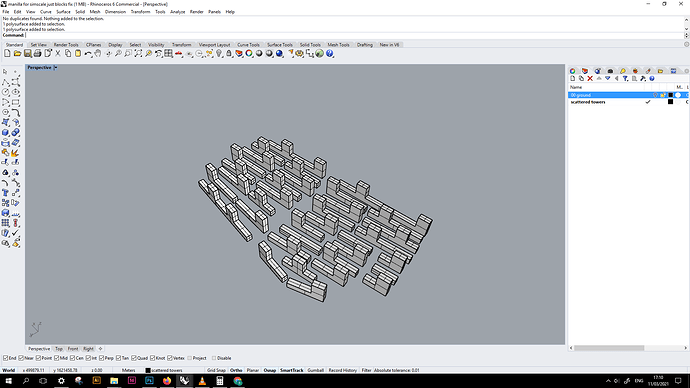Select the Circle tool in left sidebar
The height and width of the screenshot is (388, 690).
click(x=5, y=92)
